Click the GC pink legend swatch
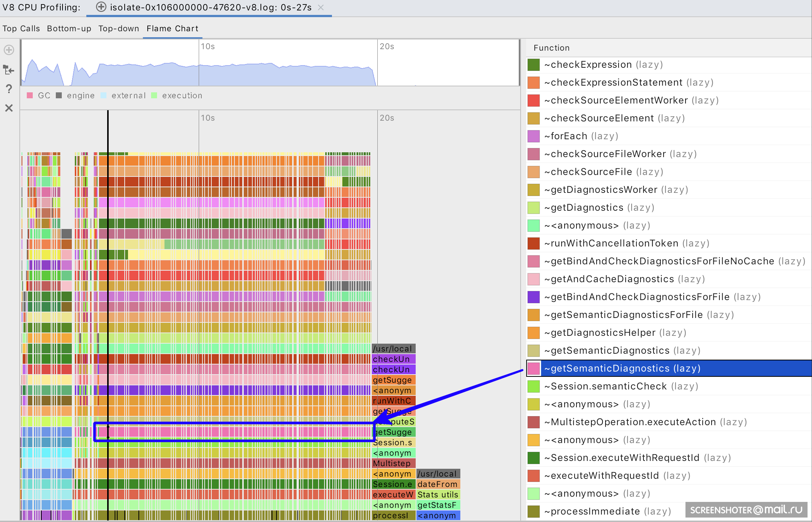Viewport: 812px width, 522px height. [x=30, y=96]
